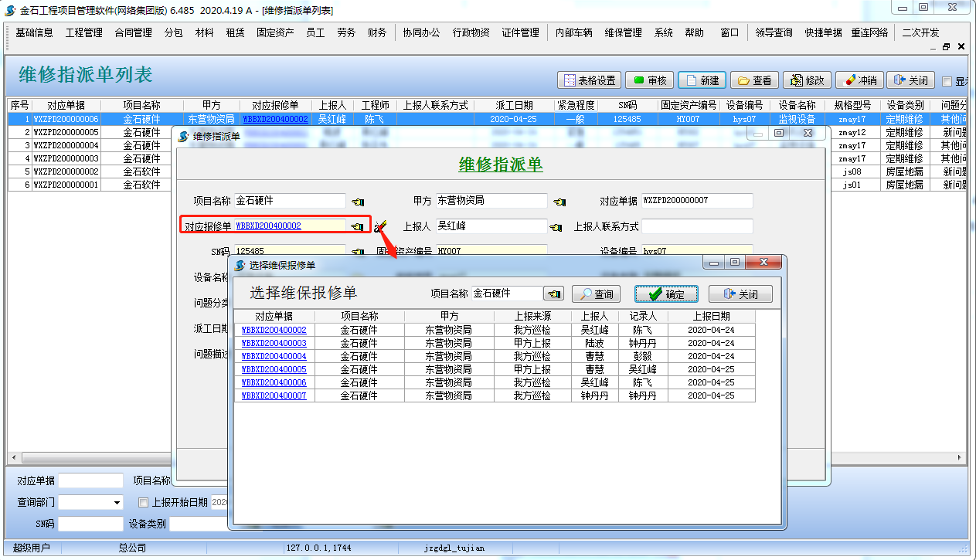
Task: Click the clear eraser icon after 对应报修单
Action: pyautogui.click(x=380, y=226)
